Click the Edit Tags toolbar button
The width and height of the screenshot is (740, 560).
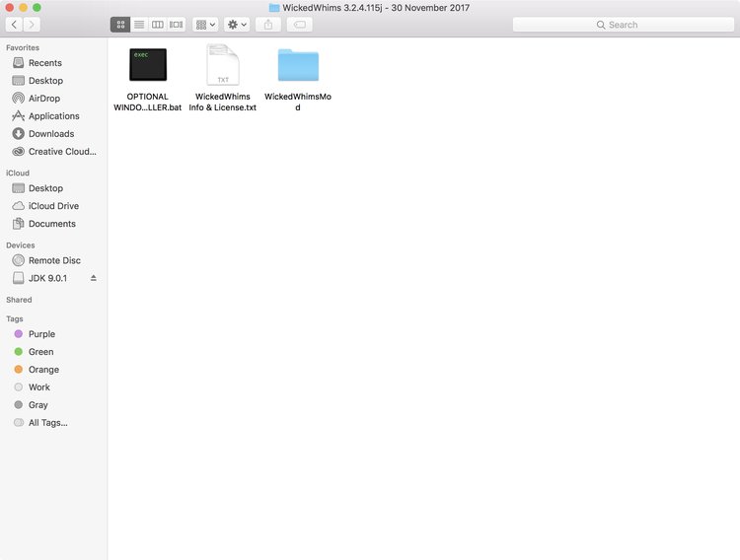(x=300, y=25)
